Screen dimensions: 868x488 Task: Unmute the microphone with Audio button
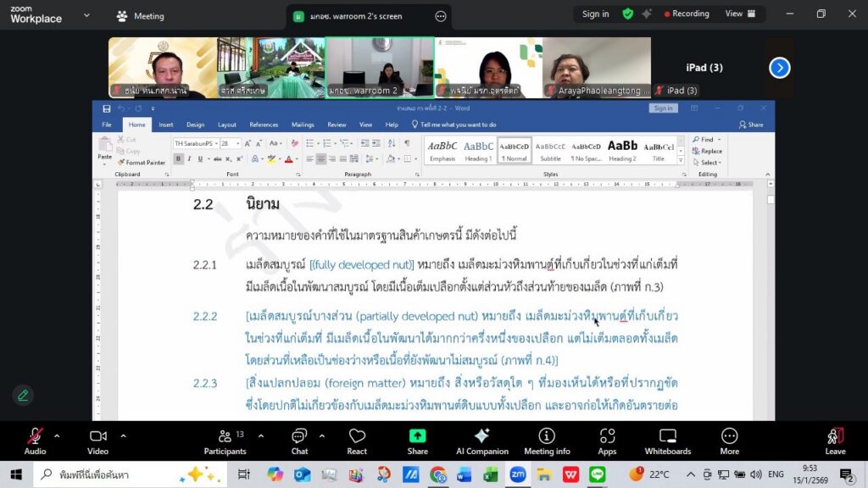(35, 441)
